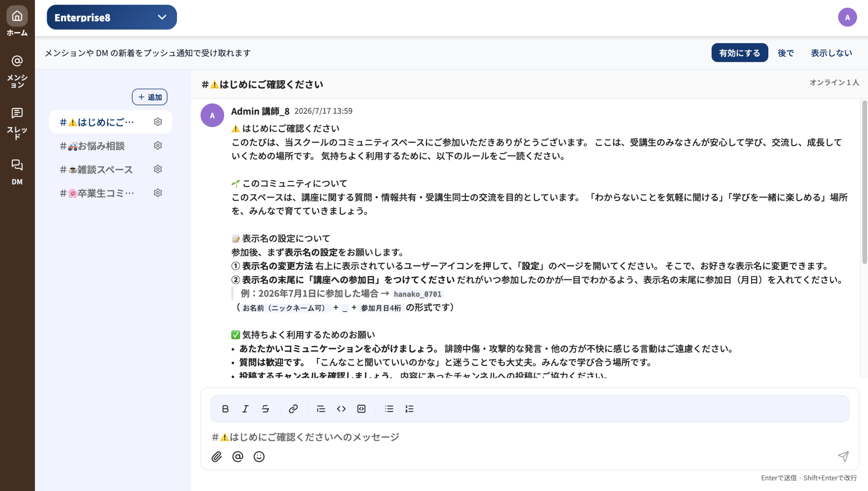Open the user avatar menu at top right

tap(847, 17)
